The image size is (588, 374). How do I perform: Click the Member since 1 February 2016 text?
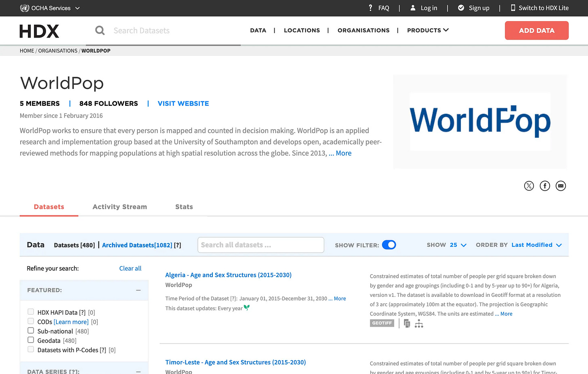pyautogui.click(x=61, y=116)
